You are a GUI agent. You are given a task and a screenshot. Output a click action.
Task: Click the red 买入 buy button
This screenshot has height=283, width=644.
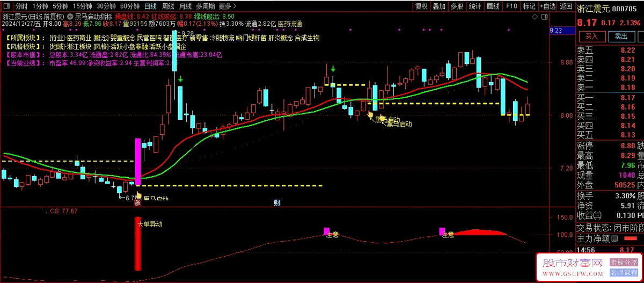tap(591, 36)
